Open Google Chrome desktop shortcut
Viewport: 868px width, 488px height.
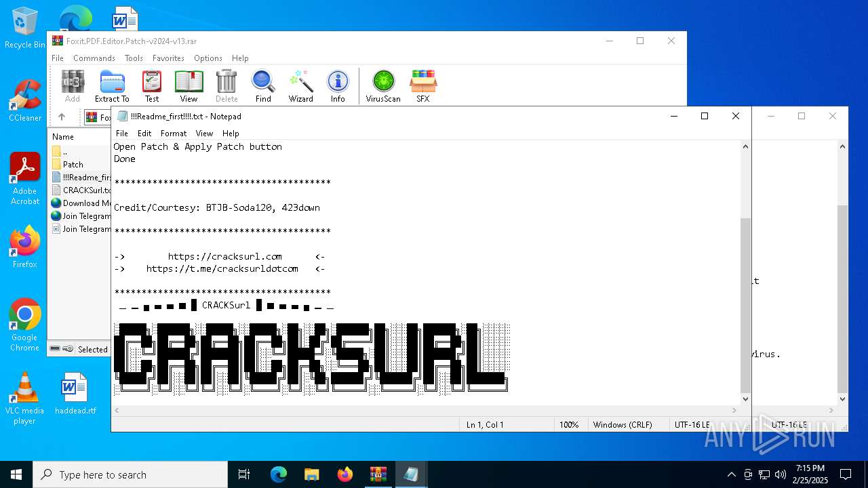[24, 325]
